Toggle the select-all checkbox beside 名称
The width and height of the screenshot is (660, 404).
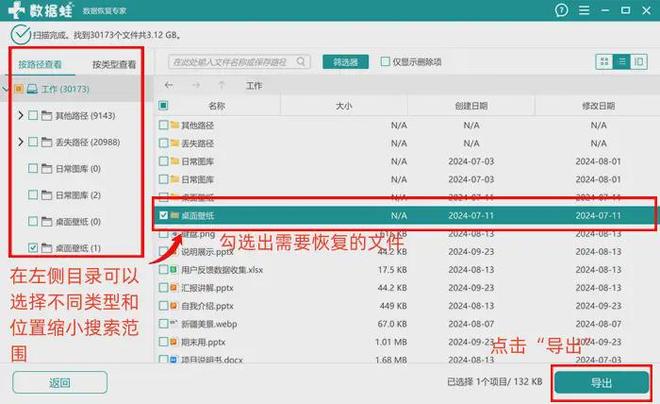[164, 105]
